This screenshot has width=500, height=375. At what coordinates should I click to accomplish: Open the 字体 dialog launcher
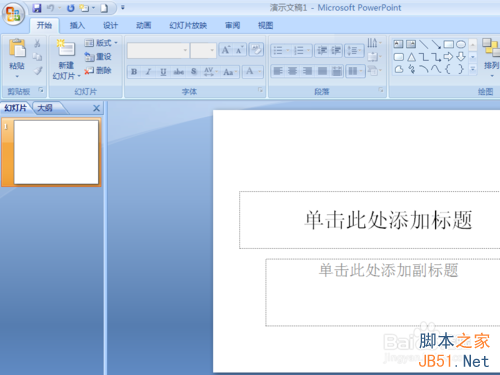point(261,90)
